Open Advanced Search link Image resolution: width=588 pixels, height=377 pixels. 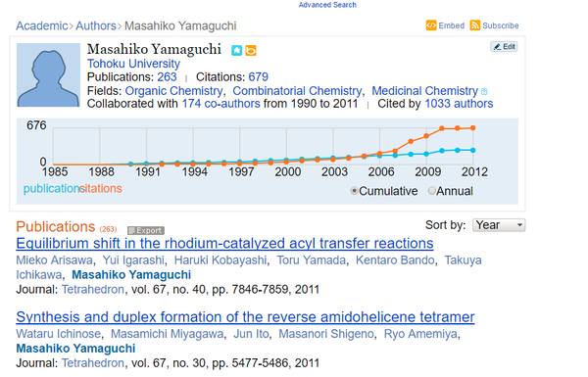pyautogui.click(x=327, y=5)
